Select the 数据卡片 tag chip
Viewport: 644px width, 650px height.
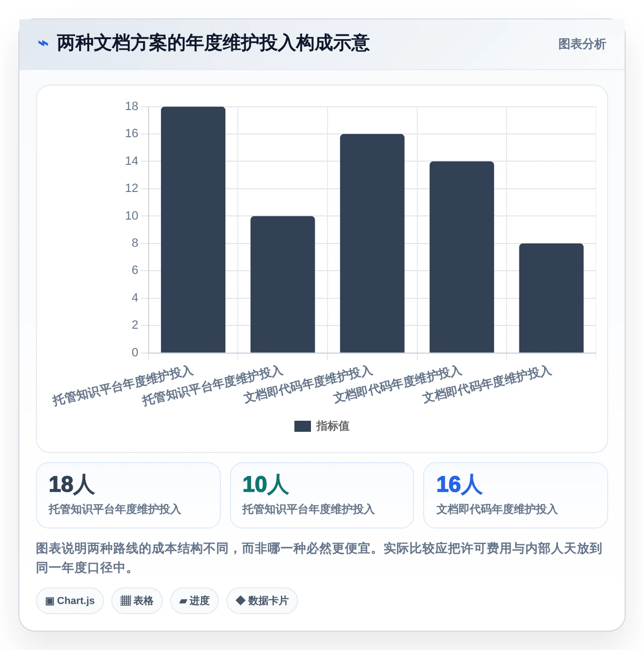point(262,601)
